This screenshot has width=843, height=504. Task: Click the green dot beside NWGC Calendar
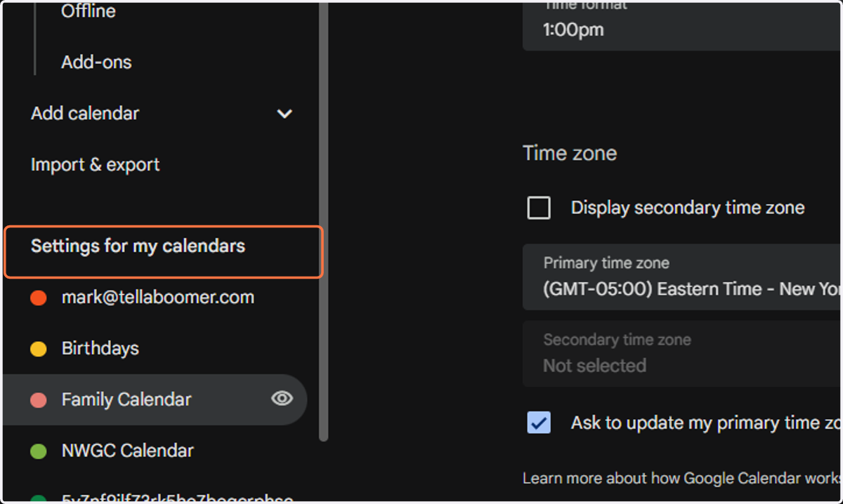tap(39, 451)
